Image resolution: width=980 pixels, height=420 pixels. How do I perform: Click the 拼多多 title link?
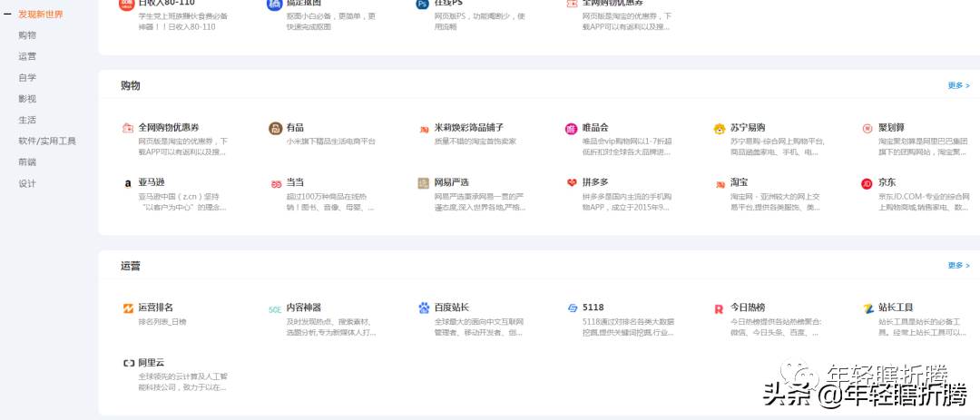pos(595,182)
